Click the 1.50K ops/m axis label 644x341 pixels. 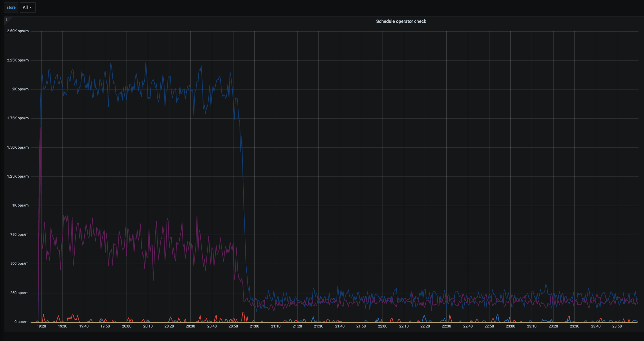click(18, 147)
